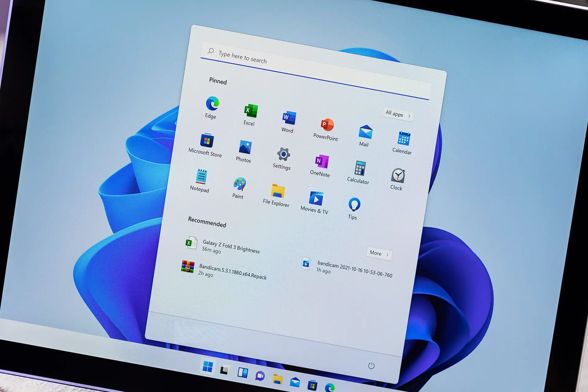Open the Bandicam.5.3.1.1860.x64.Repack archive
Screen dimensions: 588x392
tap(223, 270)
